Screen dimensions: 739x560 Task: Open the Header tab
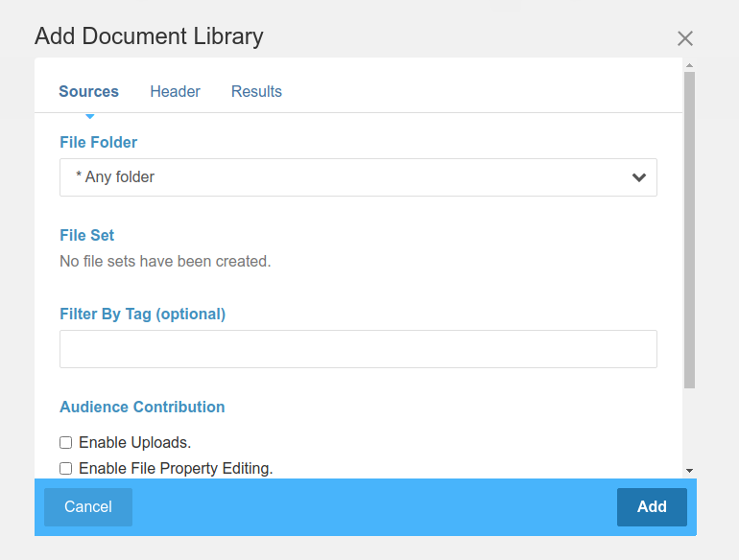[x=175, y=91]
